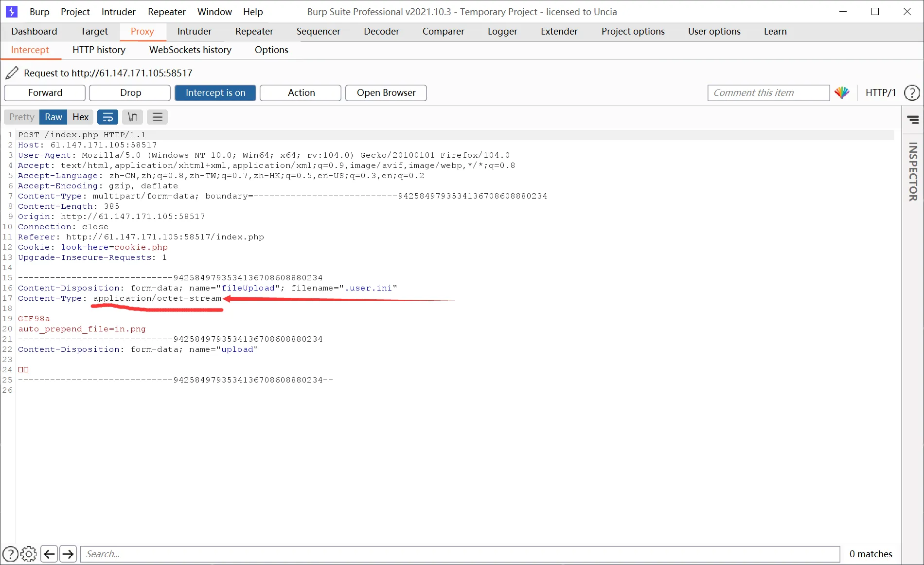Screen dimensions: 924x565
Task: Select the Intercept sub-tab
Action: (30, 50)
